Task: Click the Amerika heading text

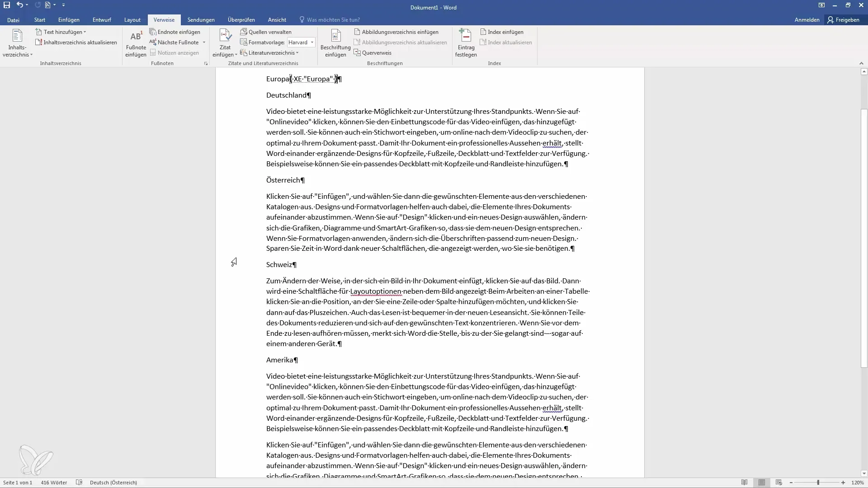Action: pos(280,360)
